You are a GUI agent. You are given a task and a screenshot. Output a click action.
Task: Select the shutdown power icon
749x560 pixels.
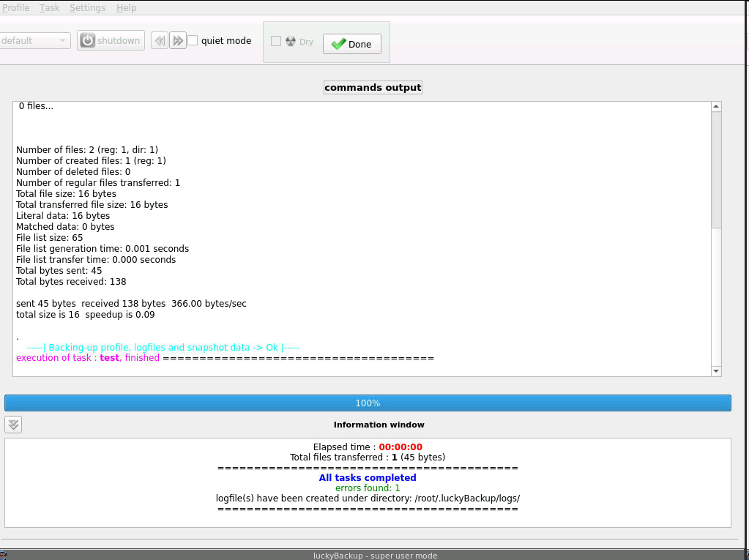coord(88,40)
